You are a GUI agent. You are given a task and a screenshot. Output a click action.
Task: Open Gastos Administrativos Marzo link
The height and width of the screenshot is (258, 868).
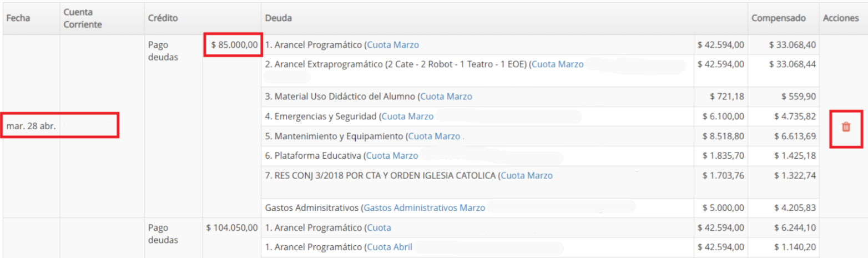425,208
